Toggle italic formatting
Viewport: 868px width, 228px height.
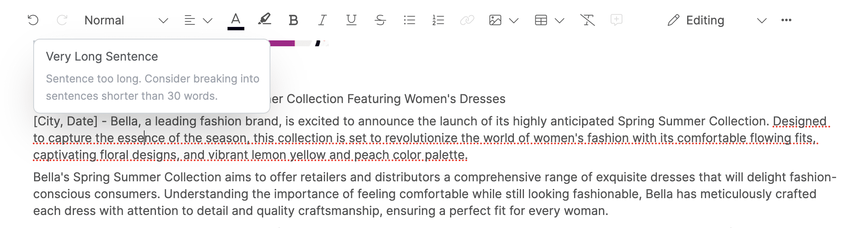(x=323, y=20)
